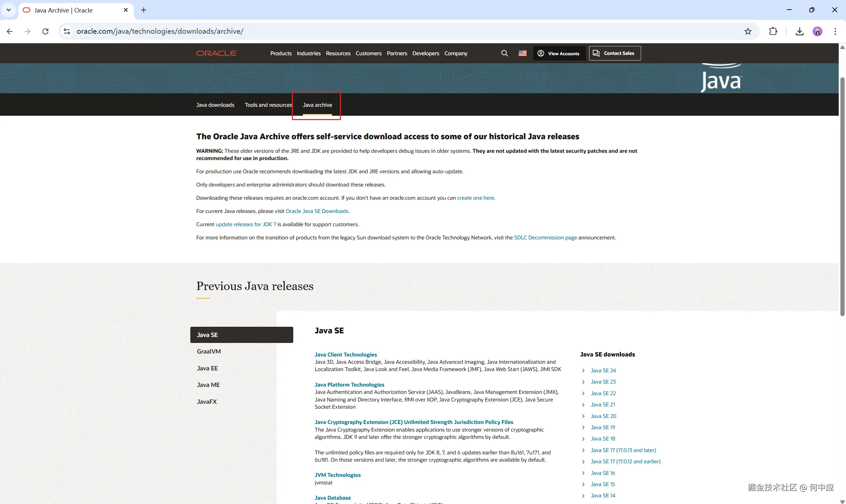Open the site search magnifier icon

[504, 53]
